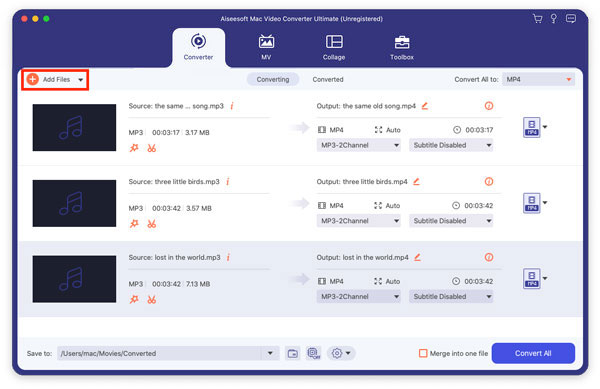Screen dimensions: 600x389
Task: Click scissors cut icon for three little birds.mp3
Action: [x=152, y=224]
